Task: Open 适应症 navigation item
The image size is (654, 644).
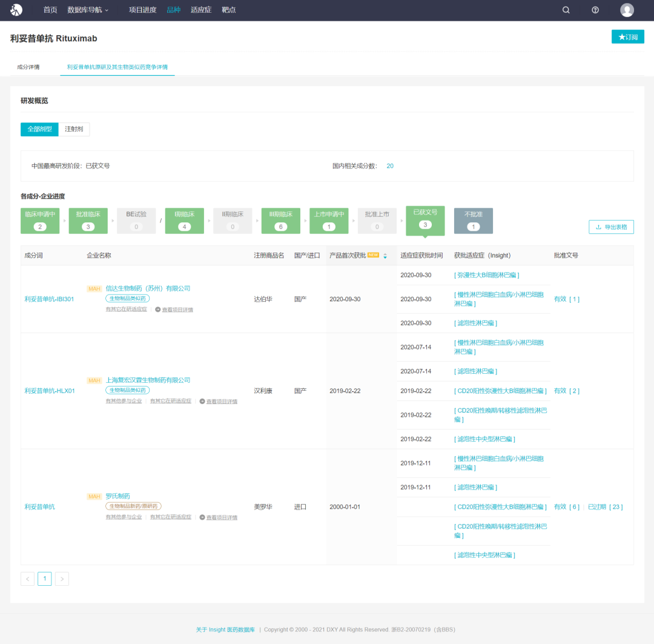Action: [x=201, y=10]
